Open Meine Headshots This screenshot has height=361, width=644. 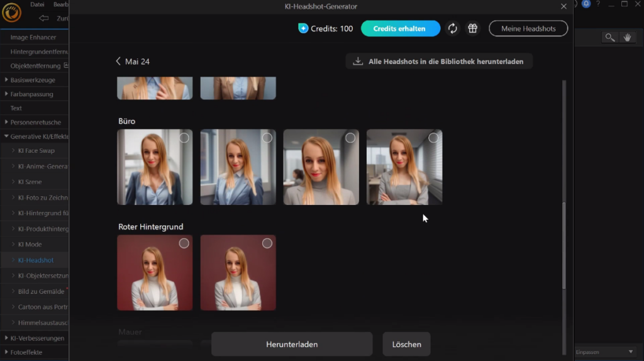[x=528, y=28]
